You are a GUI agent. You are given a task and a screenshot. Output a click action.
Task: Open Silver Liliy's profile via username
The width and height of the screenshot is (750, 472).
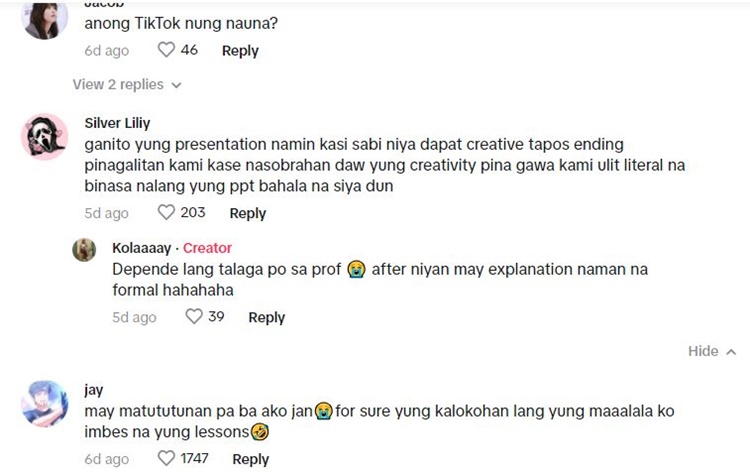coord(117,123)
